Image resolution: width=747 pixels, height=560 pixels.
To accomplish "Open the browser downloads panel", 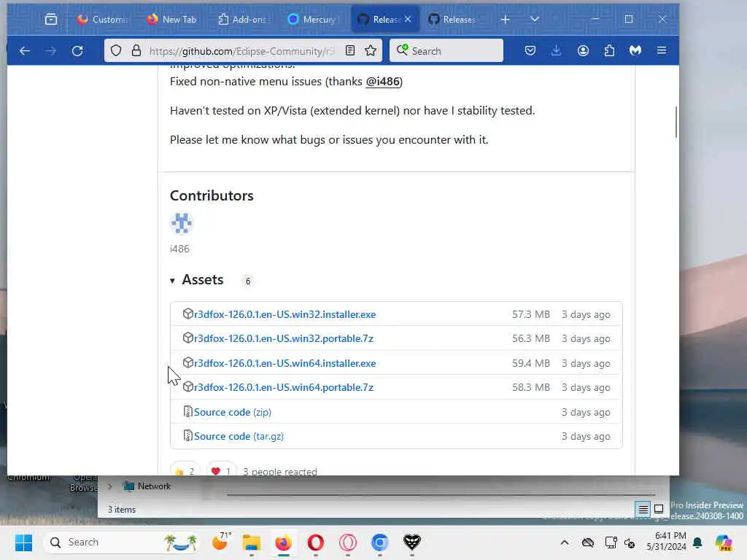I will (x=556, y=50).
